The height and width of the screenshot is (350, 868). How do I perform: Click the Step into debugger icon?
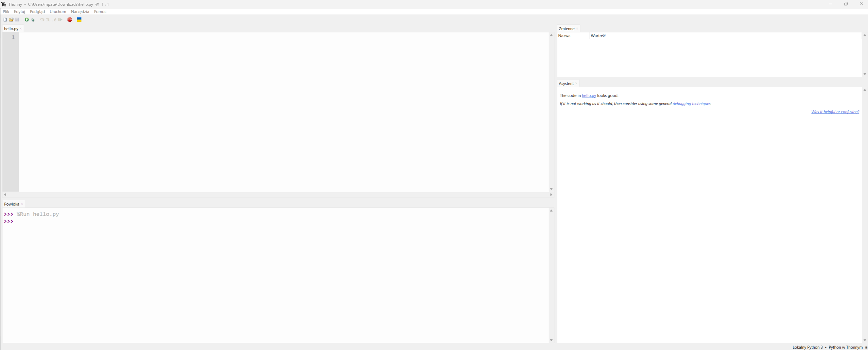point(48,20)
